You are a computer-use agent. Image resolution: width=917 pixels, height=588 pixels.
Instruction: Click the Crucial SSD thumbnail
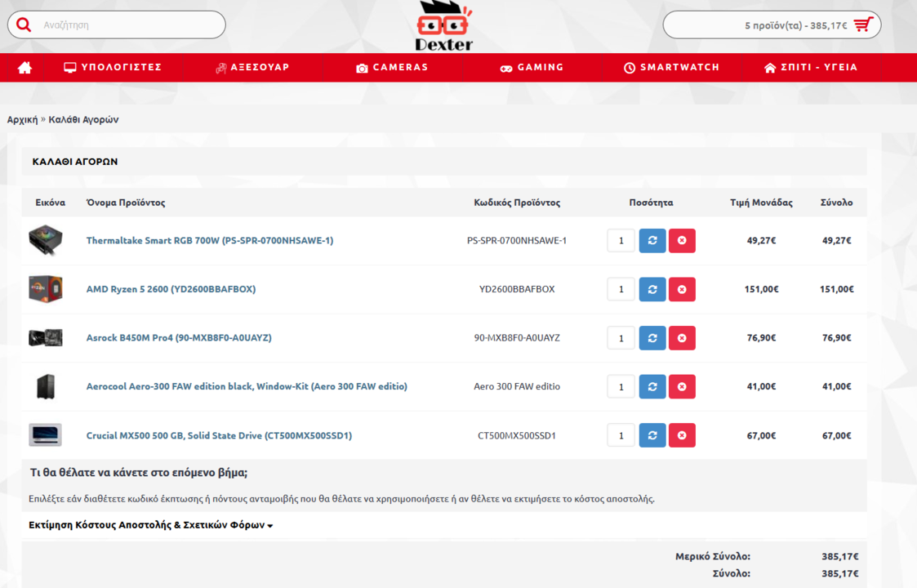pos(46,435)
